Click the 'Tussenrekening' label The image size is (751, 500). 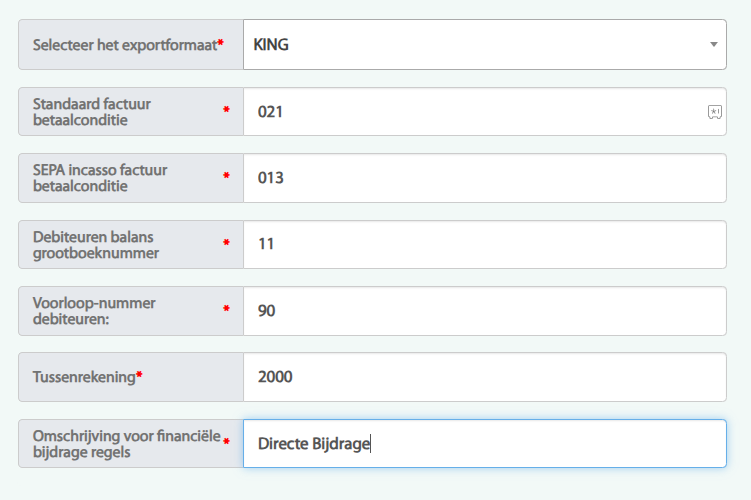pyautogui.click(x=84, y=377)
